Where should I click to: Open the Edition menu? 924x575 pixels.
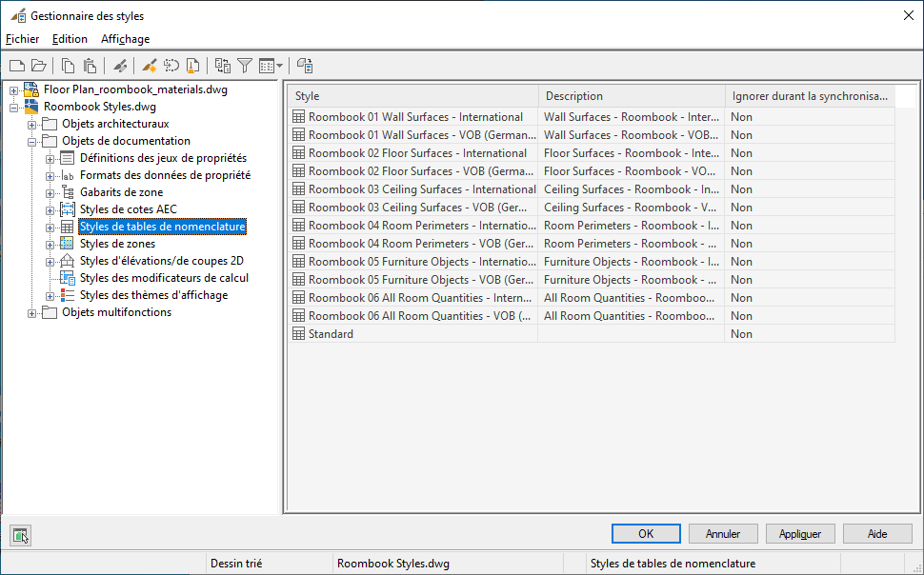tap(70, 39)
